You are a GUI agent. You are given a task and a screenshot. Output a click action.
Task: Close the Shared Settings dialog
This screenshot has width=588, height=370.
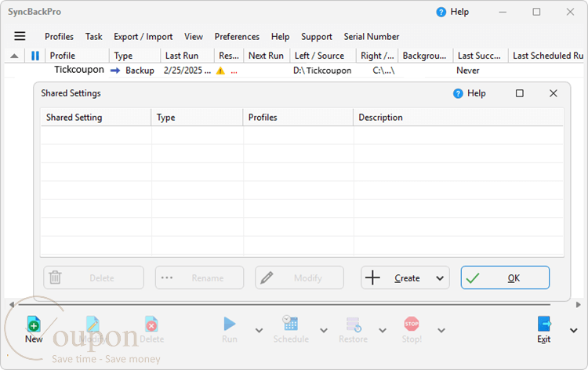(554, 93)
